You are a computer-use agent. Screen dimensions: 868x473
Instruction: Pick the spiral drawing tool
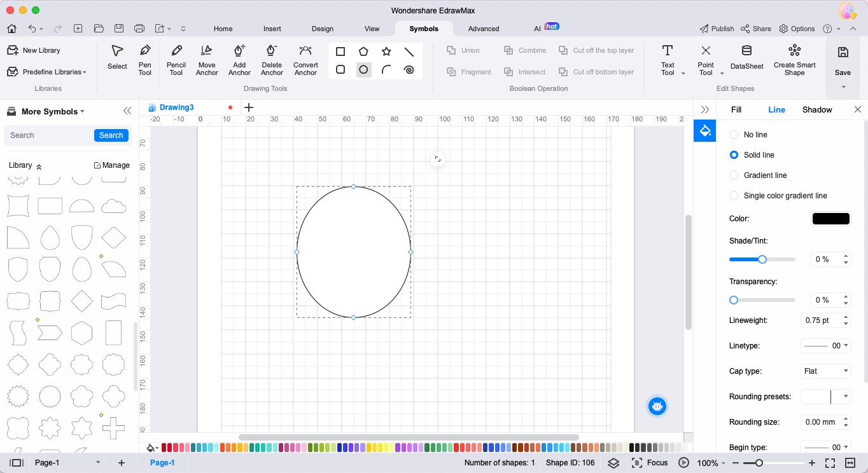409,69
